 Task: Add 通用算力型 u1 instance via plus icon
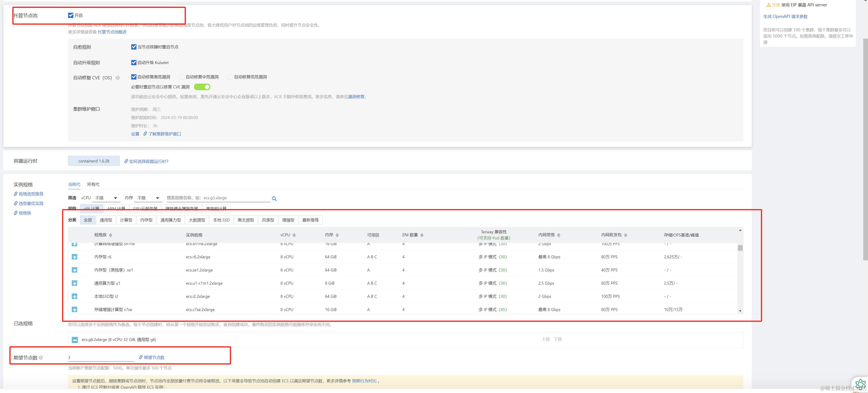(x=74, y=283)
